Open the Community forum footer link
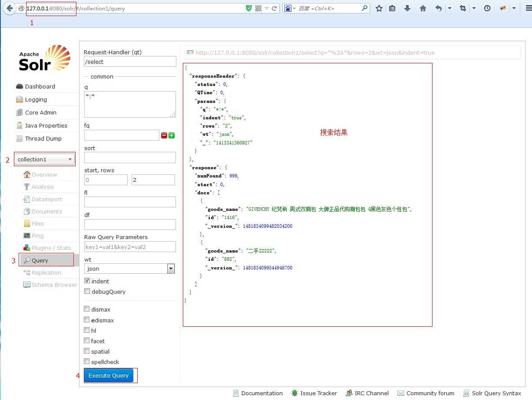532x400 pixels. (x=426, y=393)
